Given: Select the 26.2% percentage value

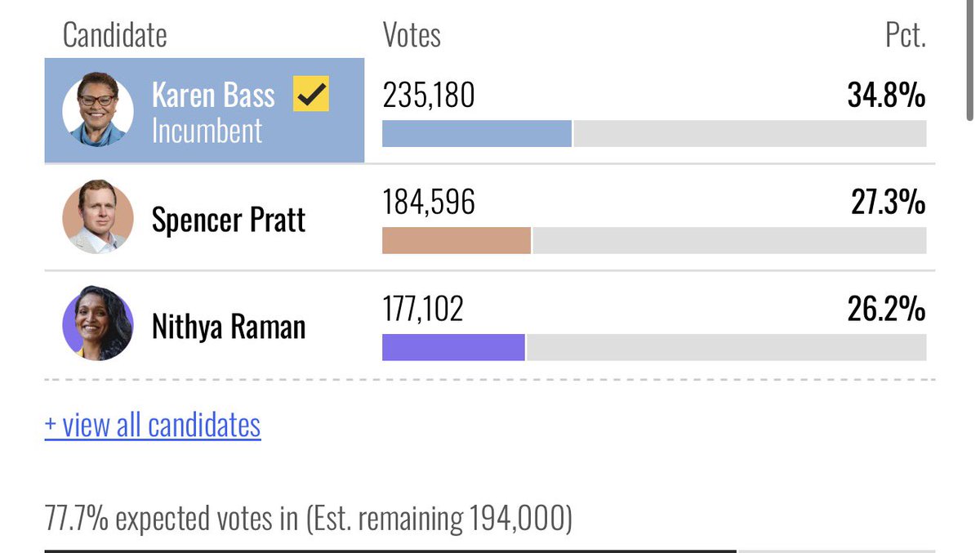Looking at the screenshot, I should pyautogui.click(x=886, y=310).
